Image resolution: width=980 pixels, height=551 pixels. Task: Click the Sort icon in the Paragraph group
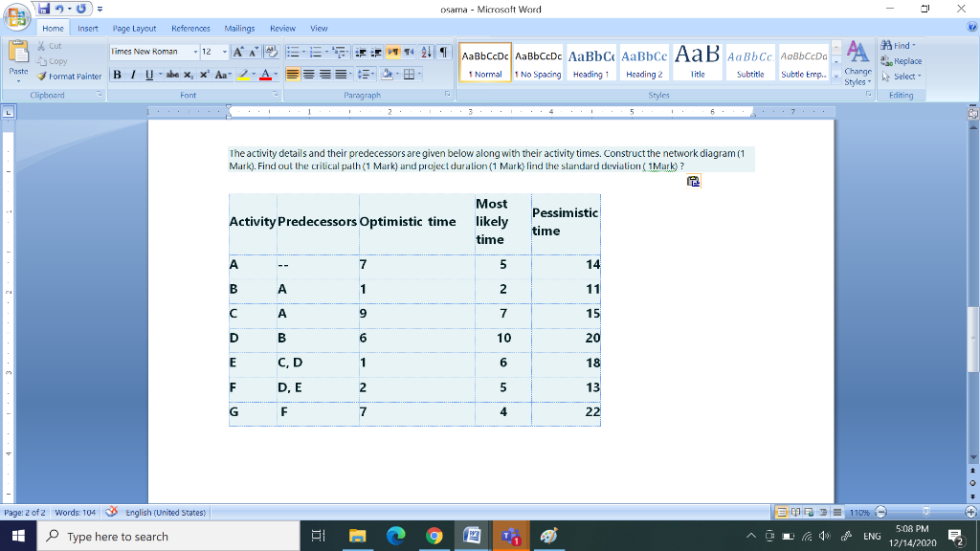(425, 52)
